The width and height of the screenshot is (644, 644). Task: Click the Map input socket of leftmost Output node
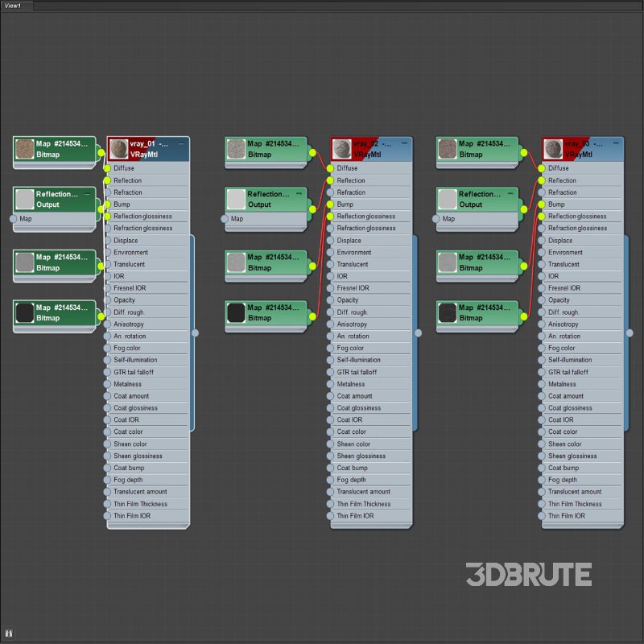[14, 219]
